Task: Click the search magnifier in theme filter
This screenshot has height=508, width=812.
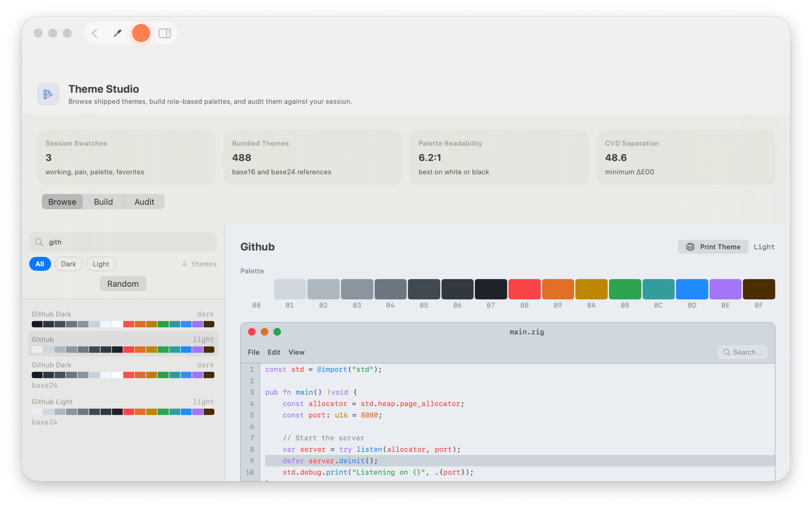Action: click(x=39, y=242)
